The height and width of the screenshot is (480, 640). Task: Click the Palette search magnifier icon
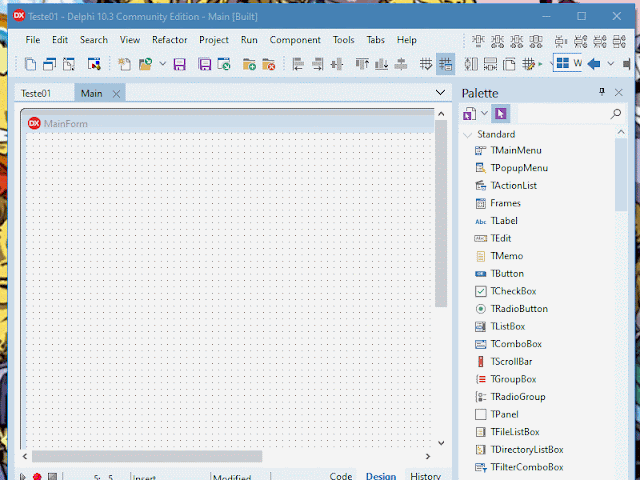[616, 114]
